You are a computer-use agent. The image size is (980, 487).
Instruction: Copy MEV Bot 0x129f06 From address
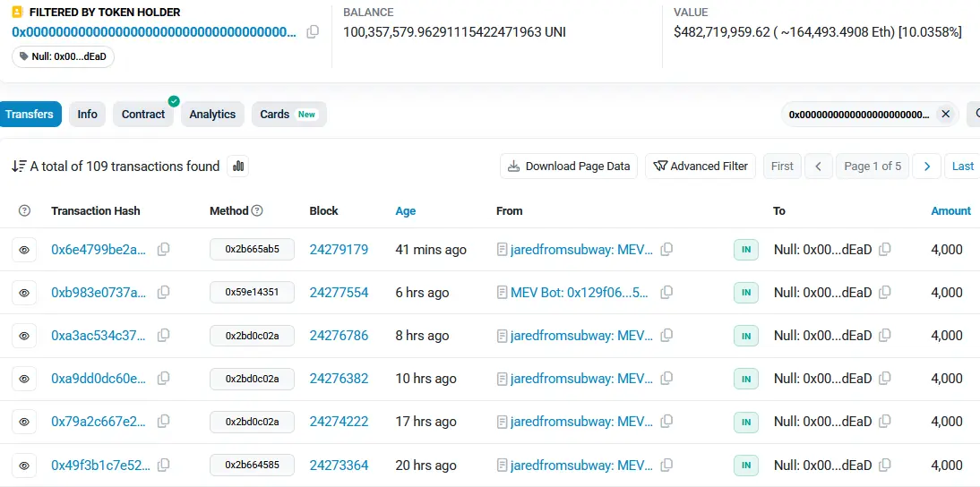click(x=666, y=293)
